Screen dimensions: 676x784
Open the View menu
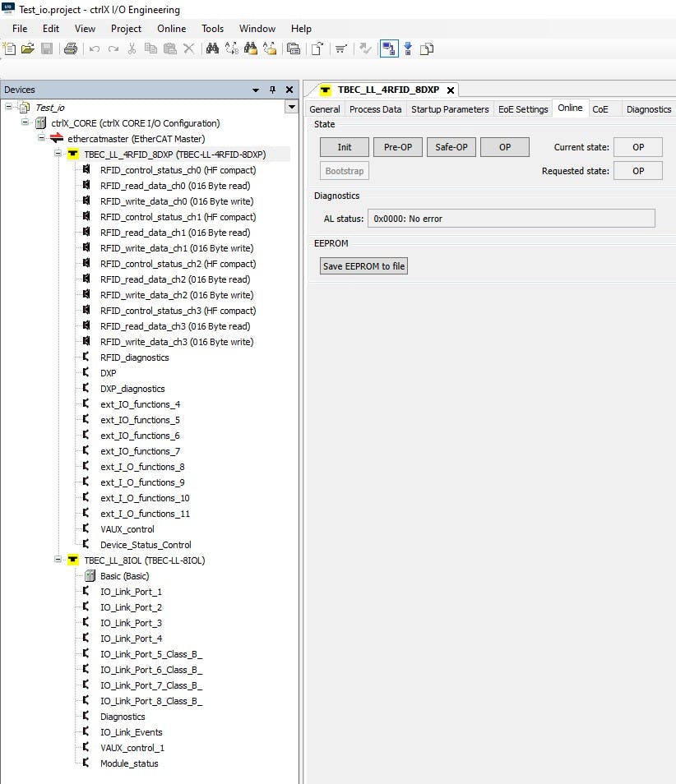(85, 29)
